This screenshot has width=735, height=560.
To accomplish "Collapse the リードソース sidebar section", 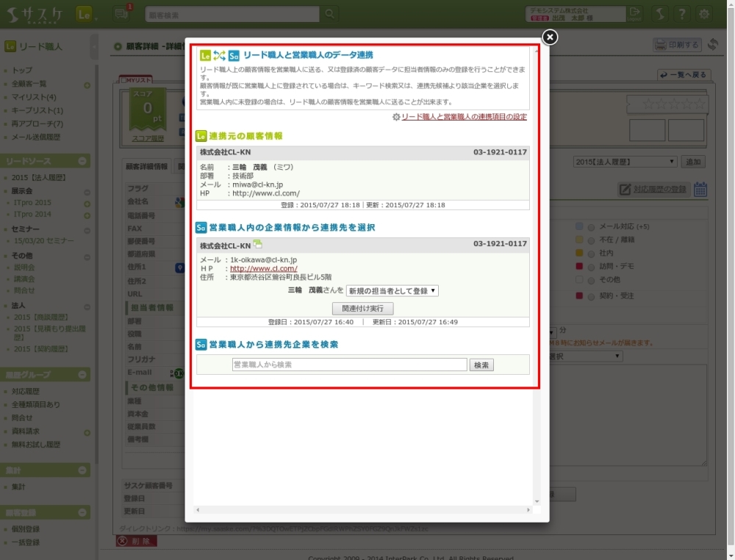I will pos(83,161).
